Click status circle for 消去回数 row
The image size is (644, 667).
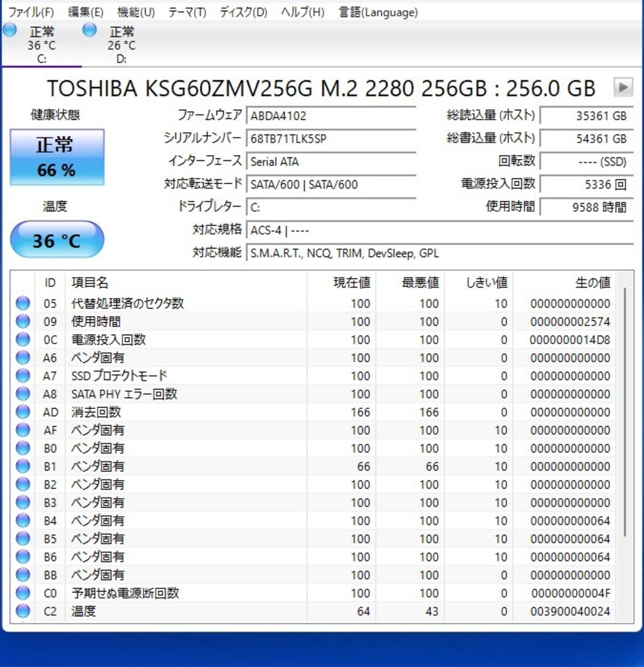(x=23, y=412)
